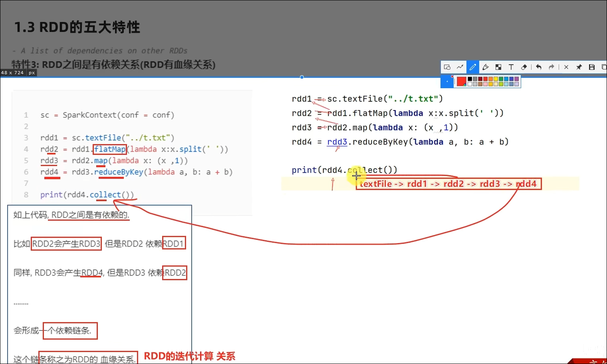Click heading '1.3 RDD的五大特性'
This screenshot has width=607, height=364.
click(77, 27)
